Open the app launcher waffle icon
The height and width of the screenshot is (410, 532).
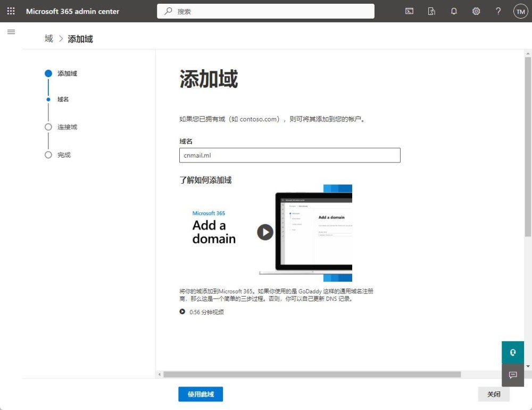tap(11, 11)
